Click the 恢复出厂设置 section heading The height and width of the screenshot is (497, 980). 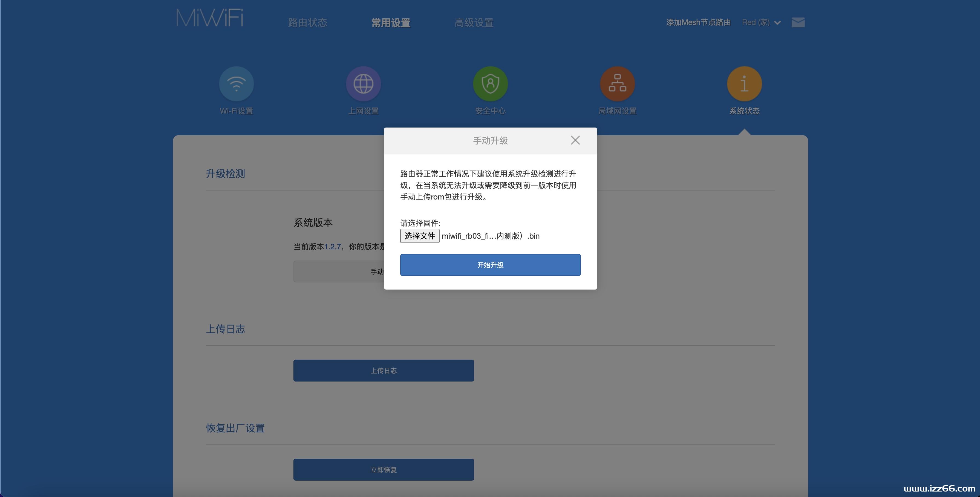coord(235,428)
